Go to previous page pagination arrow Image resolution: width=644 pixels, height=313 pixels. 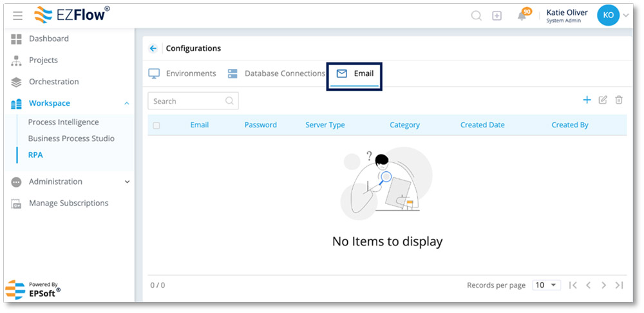589,285
